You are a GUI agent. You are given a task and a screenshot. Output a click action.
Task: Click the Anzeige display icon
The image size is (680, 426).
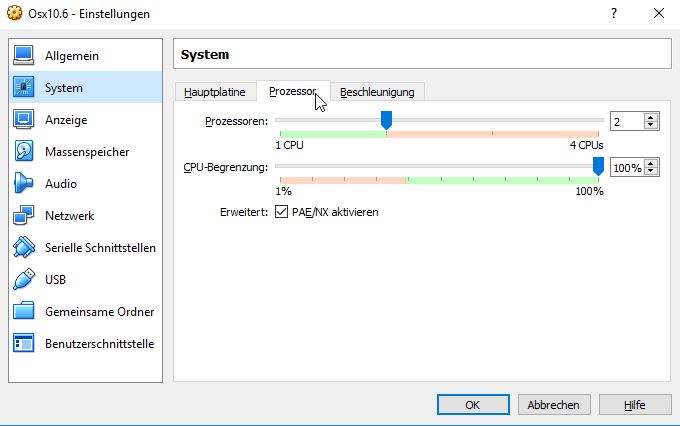click(23, 119)
